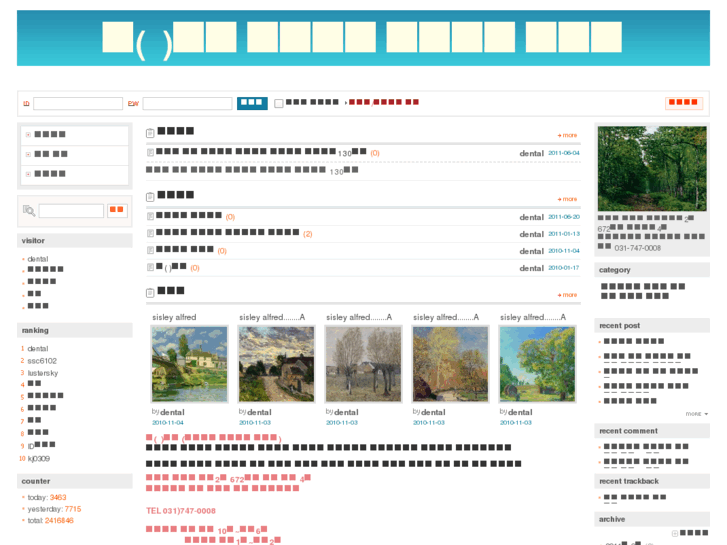This screenshot has width=727, height=545.
Task: Click yesterday's count 7715
Action: click(73, 509)
